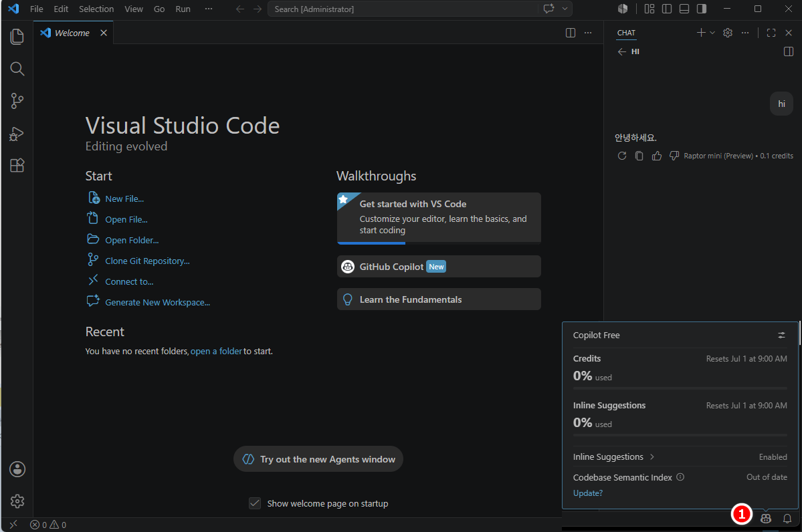Image resolution: width=802 pixels, height=532 pixels.
Task: Go back from HI chat session
Action: pyautogui.click(x=622, y=51)
